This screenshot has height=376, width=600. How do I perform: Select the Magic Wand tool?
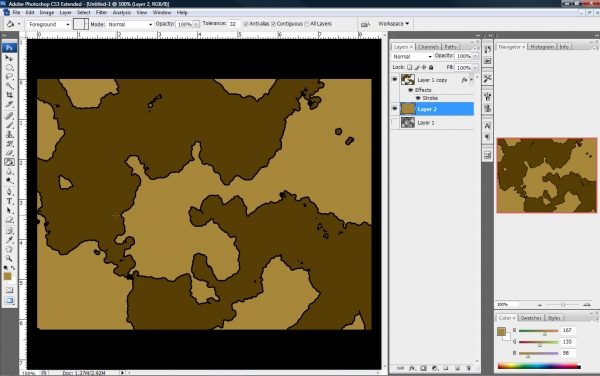pos(9,86)
